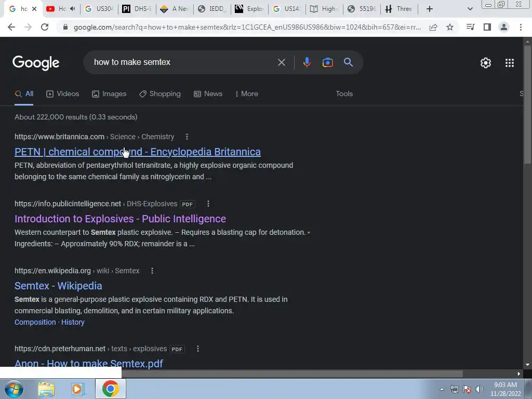Open Windows Media Player from taskbar
532x399 pixels.
(x=78, y=389)
